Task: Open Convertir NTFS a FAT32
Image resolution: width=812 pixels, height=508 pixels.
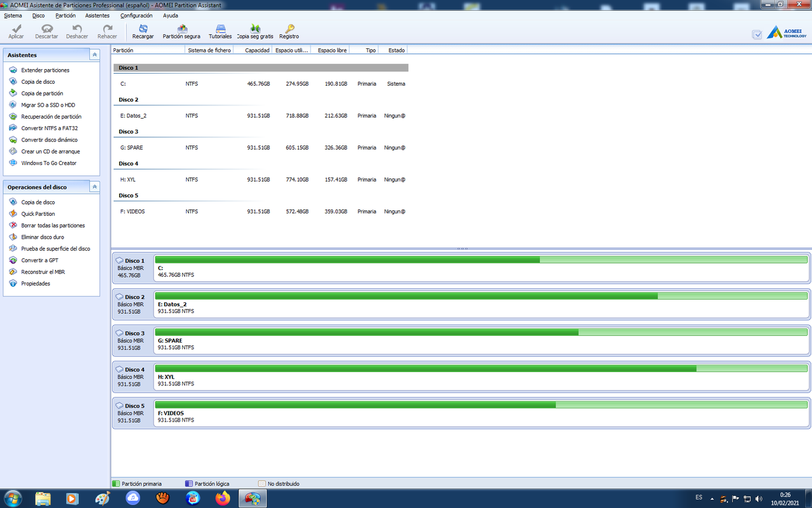Action: (x=49, y=128)
